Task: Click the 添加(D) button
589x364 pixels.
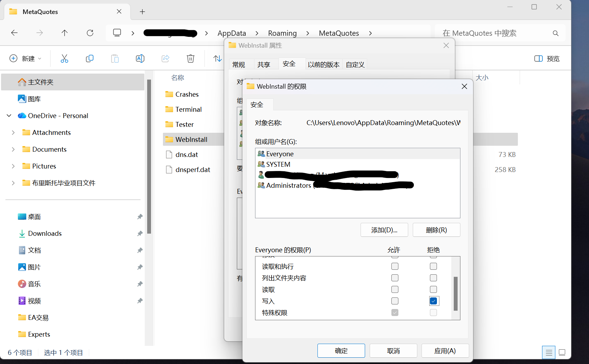Action: click(384, 230)
